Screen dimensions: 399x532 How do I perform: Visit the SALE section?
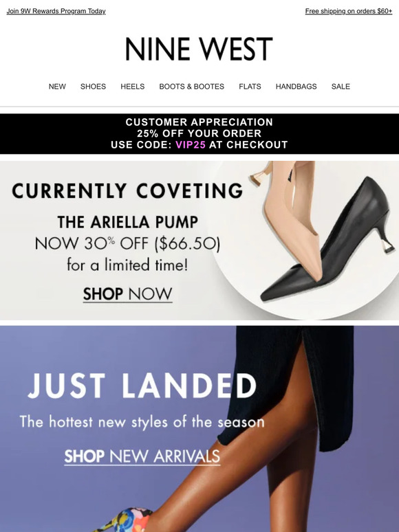click(x=341, y=87)
